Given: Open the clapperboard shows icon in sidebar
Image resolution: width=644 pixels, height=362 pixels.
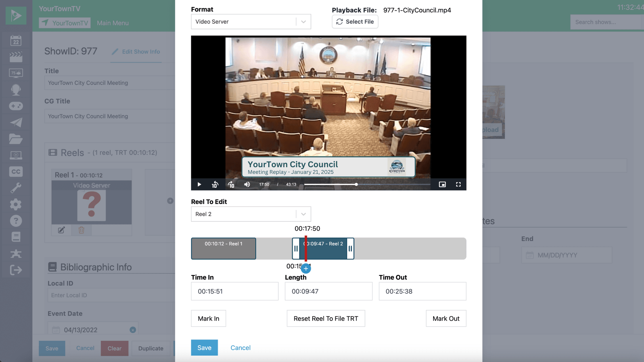Looking at the screenshot, I should click(x=16, y=57).
